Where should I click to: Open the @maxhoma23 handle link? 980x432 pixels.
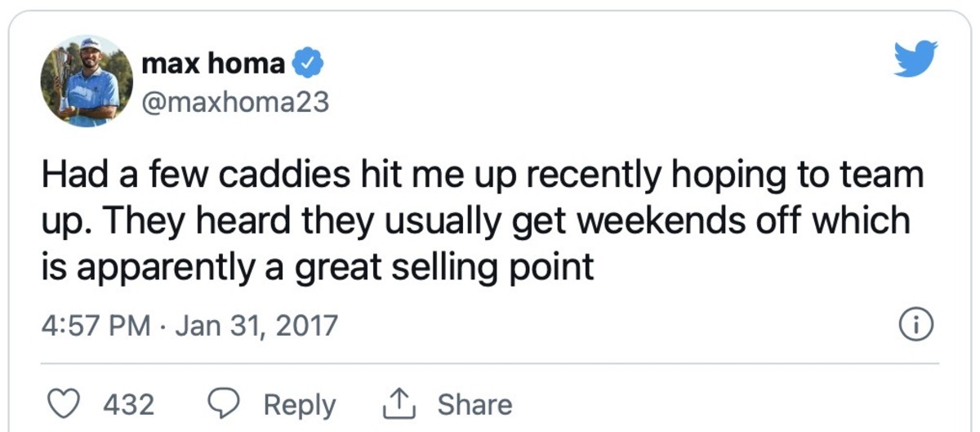[235, 101]
